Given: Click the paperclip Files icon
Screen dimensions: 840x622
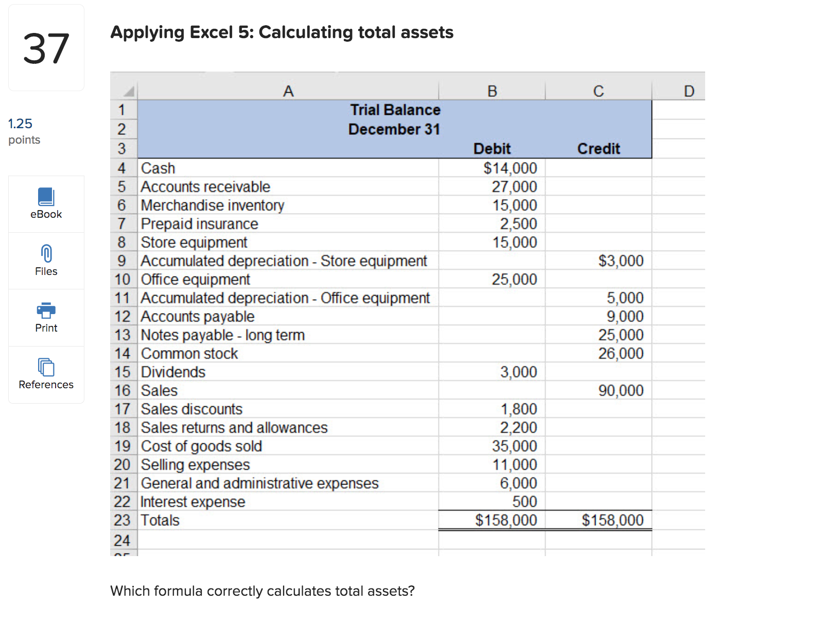Looking at the screenshot, I should [46, 252].
